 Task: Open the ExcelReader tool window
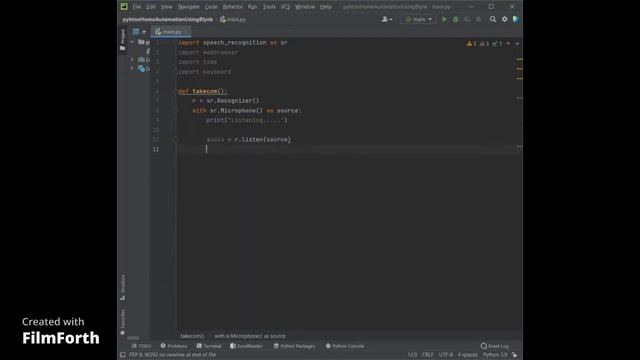pyautogui.click(x=246, y=346)
